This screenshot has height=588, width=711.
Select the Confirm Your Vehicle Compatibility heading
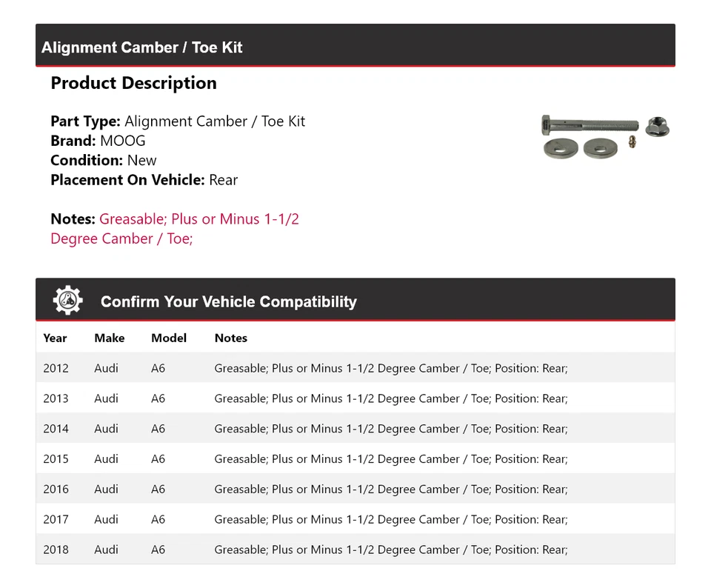228,302
